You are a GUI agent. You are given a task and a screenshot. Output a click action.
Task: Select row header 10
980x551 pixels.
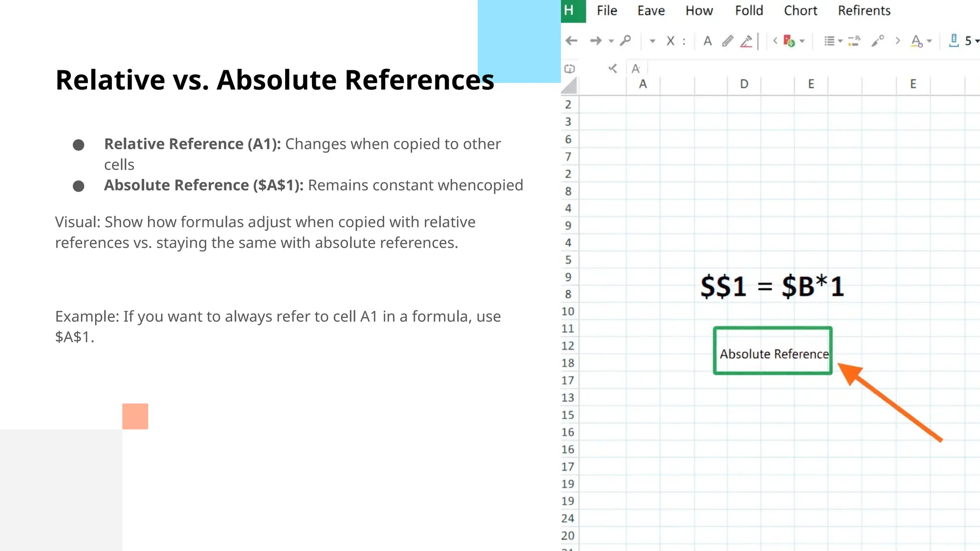(568, 311)
